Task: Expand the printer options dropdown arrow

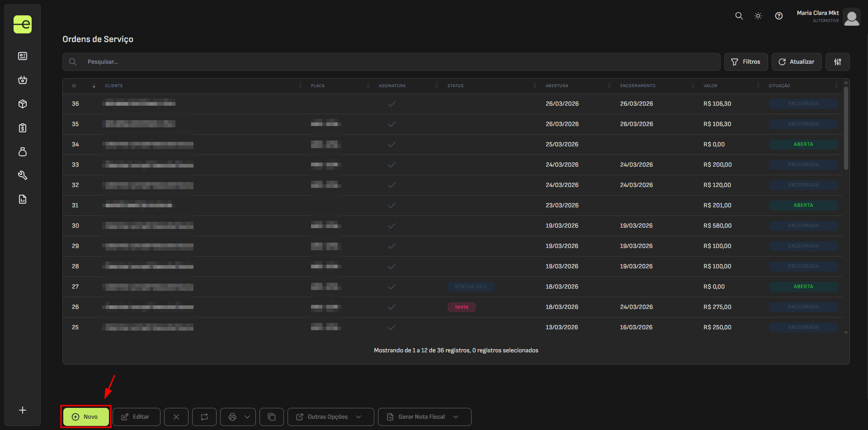Action: (x=247, y=417)
